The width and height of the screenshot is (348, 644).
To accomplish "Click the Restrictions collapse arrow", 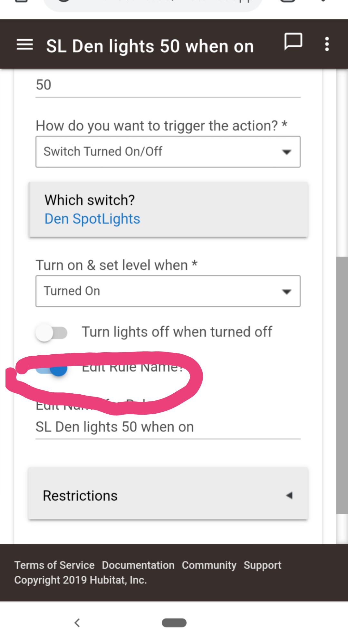I will click(x=289, y=495).
